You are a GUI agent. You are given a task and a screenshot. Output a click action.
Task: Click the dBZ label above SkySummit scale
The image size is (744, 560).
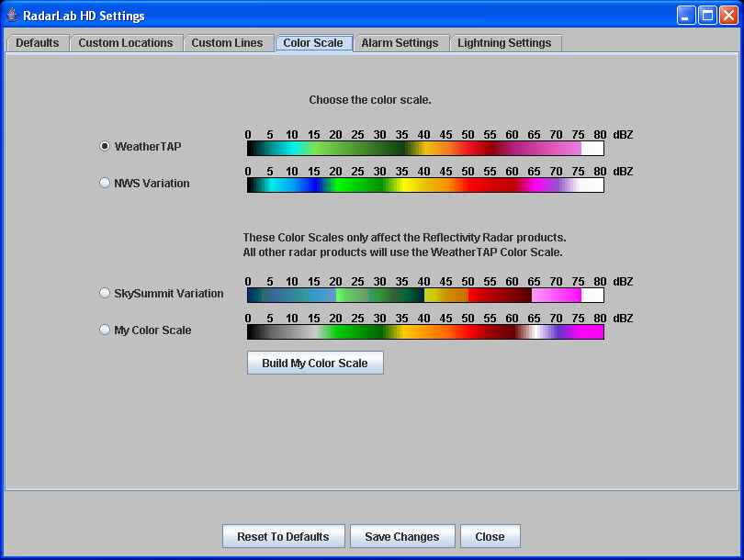coord(623,282)
